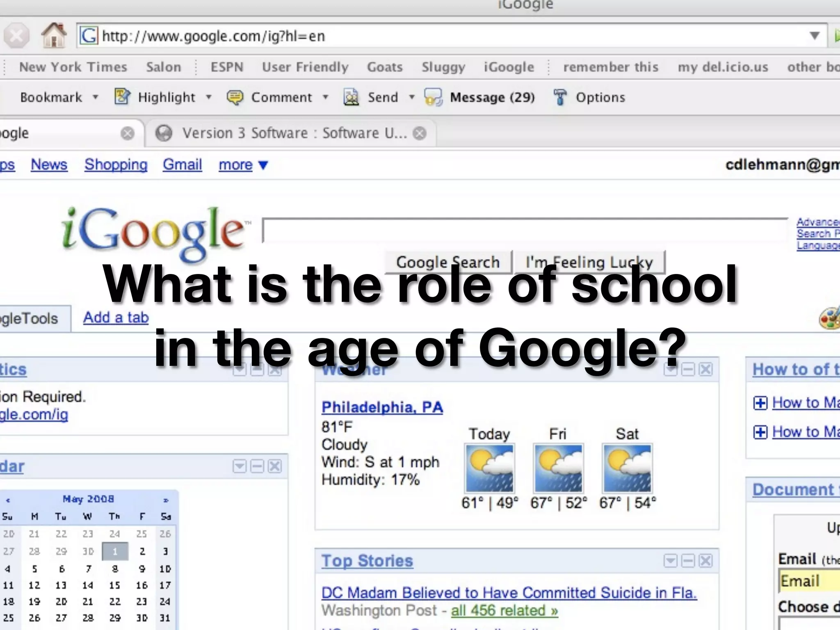The image size is (840, 630).
Task: Open the Shopping link
Action: [x=116, y=164]
